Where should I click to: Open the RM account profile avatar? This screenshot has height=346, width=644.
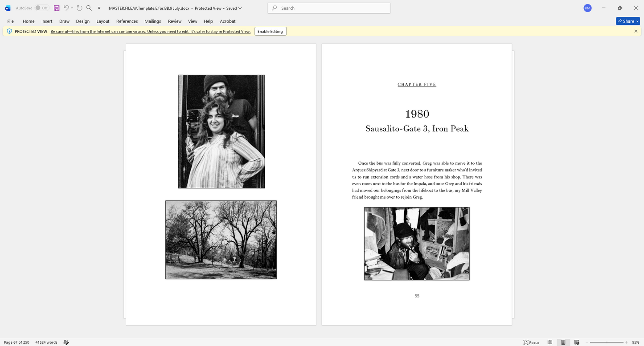coord(587,8)
